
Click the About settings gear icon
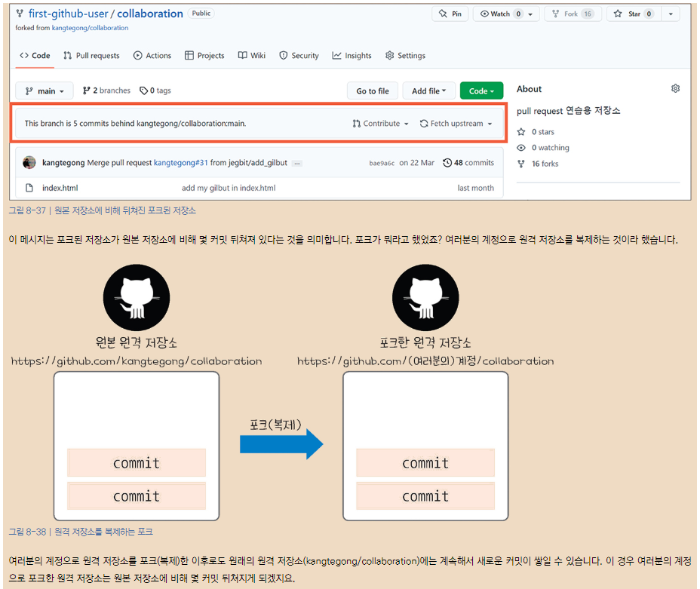click(675, 88)
